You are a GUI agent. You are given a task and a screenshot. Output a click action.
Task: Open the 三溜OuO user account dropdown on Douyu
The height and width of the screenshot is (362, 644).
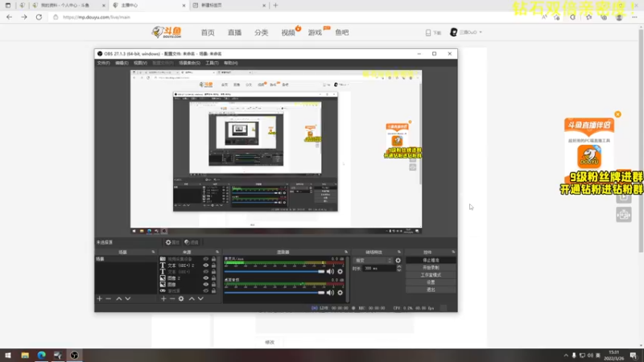point(466,32)
